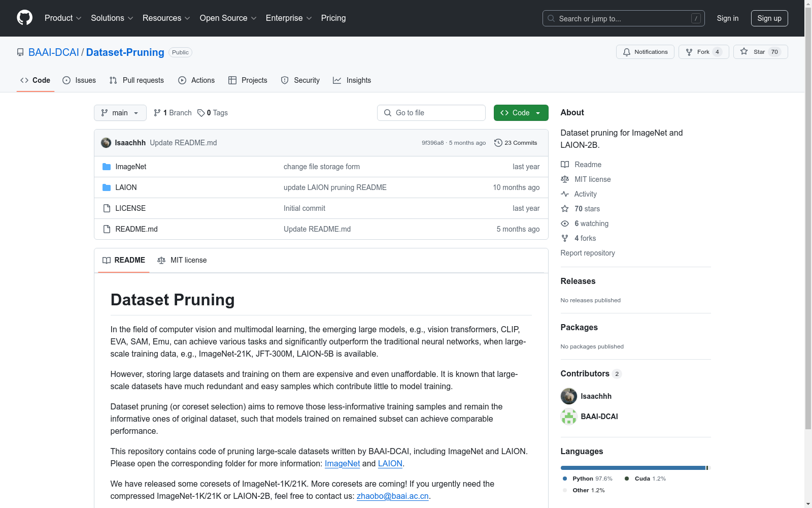Click the tag icon next to 0 Tags
Viewport: 812px width, 508px height.
click(x=201, y=113)
